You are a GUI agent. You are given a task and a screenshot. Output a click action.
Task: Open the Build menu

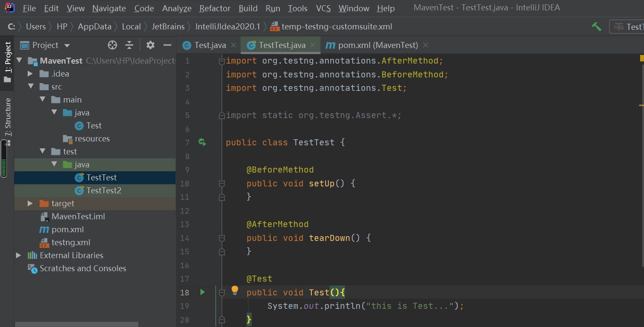[x=248, y=8]
